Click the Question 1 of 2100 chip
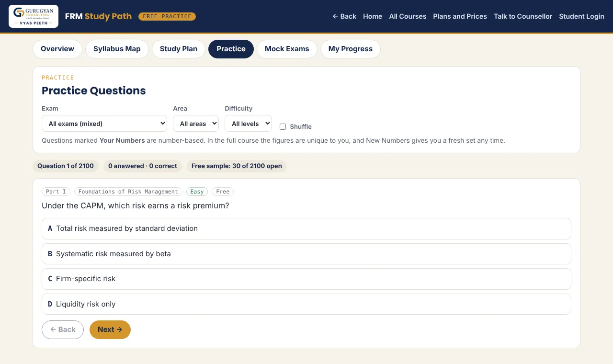Screen dimensions: 613x364 66,166
